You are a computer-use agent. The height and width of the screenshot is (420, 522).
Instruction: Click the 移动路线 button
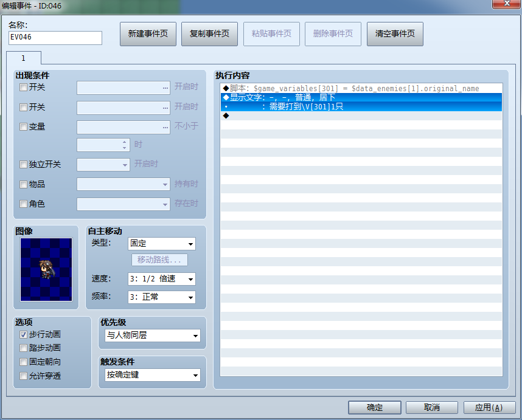[x=159, y=260]
